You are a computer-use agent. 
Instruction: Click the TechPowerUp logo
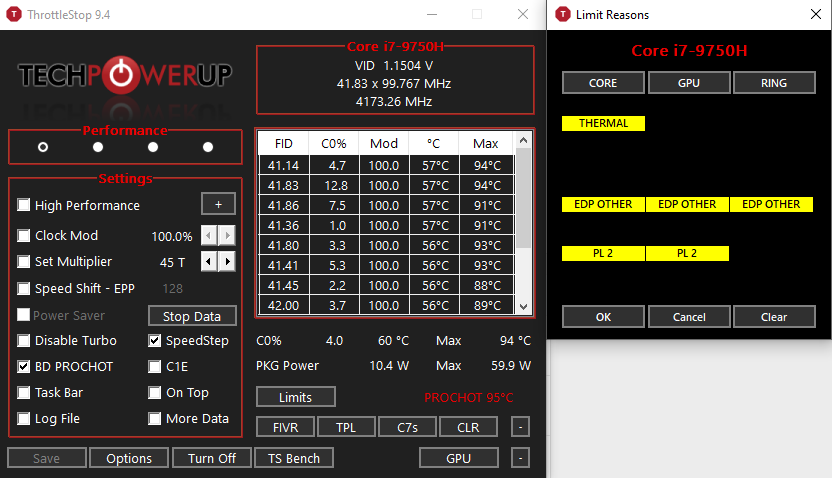(125, 75)
